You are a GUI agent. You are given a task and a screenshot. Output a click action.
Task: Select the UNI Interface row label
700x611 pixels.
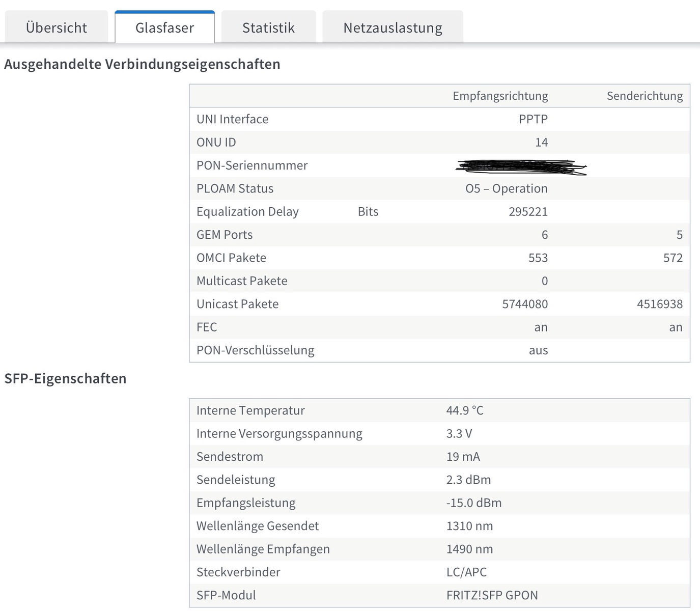pos(232,119)
